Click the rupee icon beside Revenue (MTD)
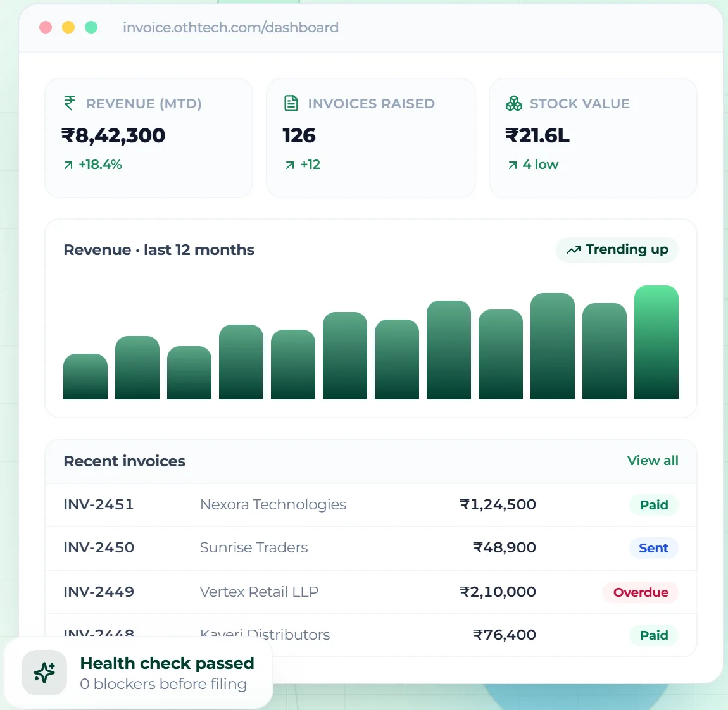The image size is (728, 710). pos(69,103)
